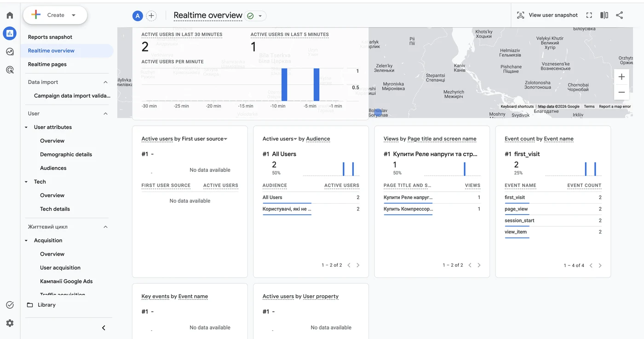Open Admin settings gear icon

(x=10, y=323)
